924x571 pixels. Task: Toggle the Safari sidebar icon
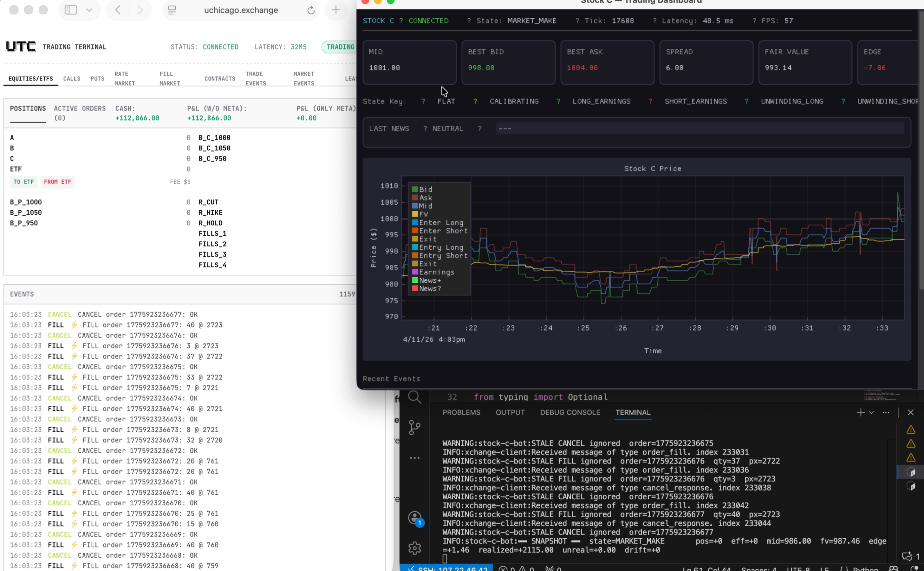point(71,10)
